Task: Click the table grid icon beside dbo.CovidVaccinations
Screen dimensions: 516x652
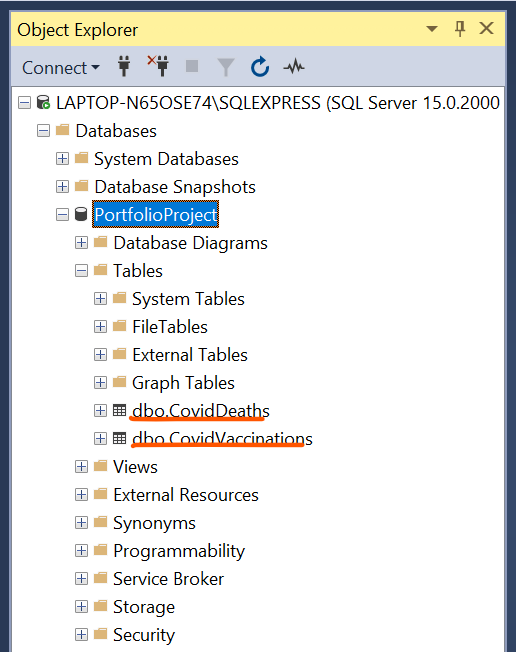Action: (119, 438)
